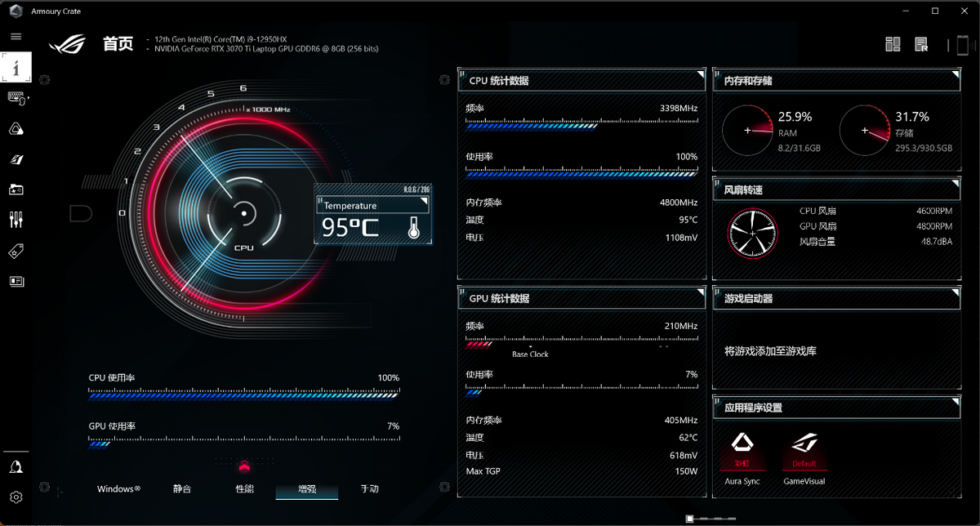980x526 pixels.
Task: Switch the dashboard layout view icon
Action: (893, 44)
